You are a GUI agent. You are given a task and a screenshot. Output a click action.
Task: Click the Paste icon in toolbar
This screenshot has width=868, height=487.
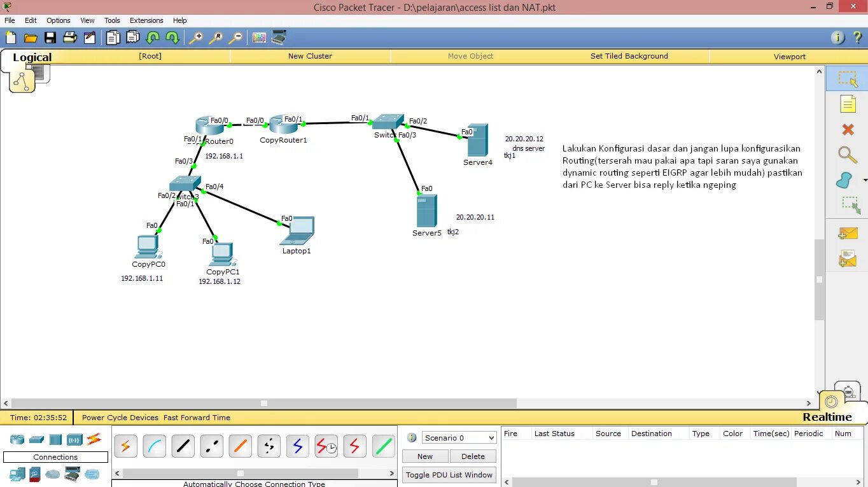pyautogui.click(x=132, y=38)
